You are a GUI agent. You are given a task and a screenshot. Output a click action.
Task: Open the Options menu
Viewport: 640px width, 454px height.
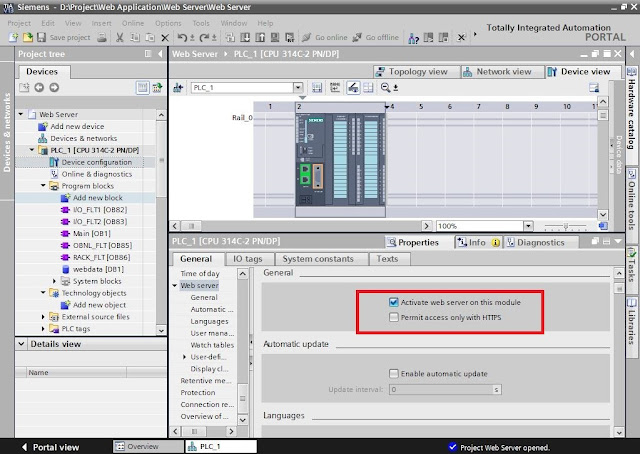click(168, 23)
